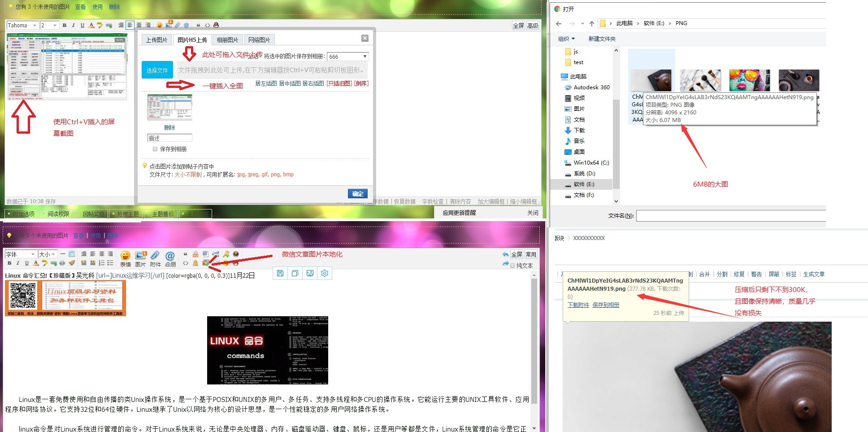The height and width of the screenshot is (432, 868).
Task: Click the @ mention icon in the upper editor
Action: (187, 25)
